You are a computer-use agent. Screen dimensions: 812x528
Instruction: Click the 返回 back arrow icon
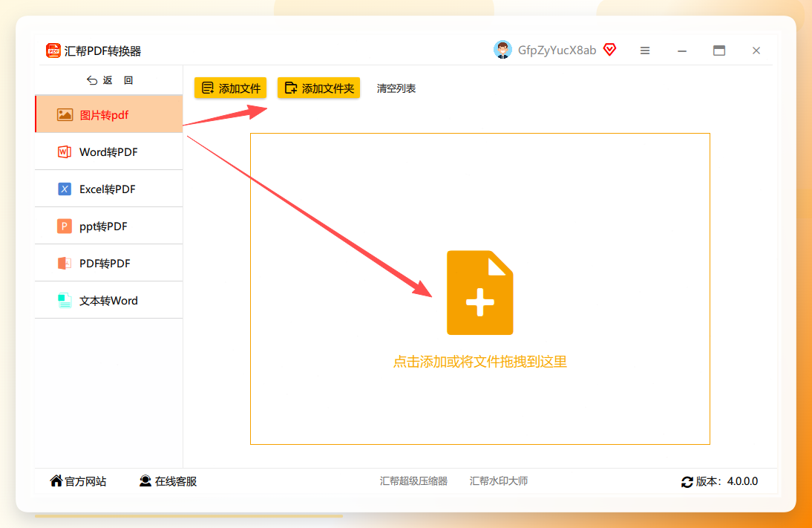(x=91, y=80)
